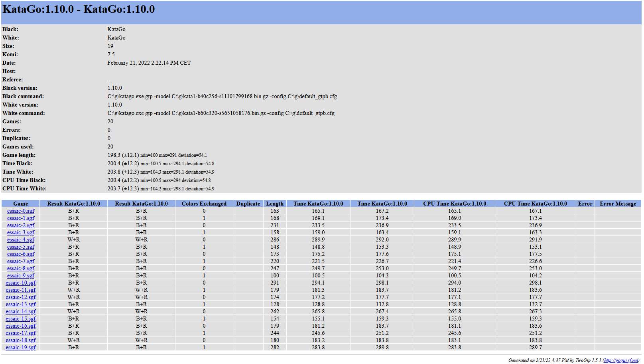Screen dimensions: 644x364
Task: Open the essaic-15.sgf game link
Action: [x=21, y=318]
